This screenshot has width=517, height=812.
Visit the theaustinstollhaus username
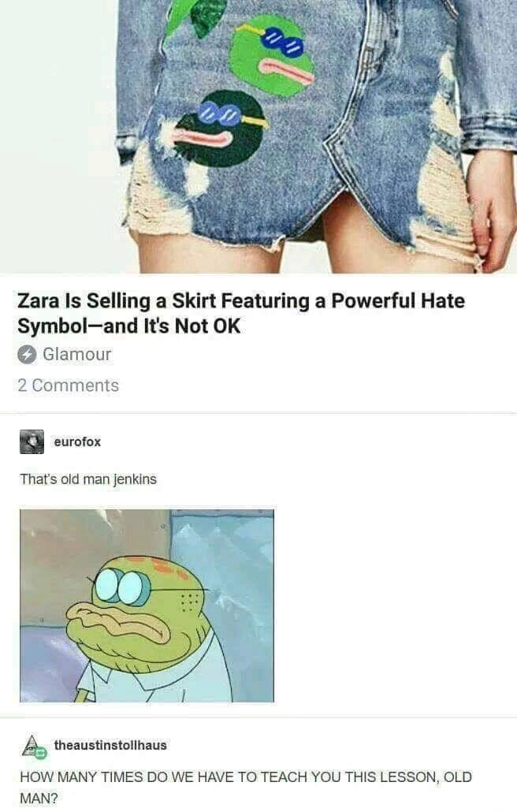click(110, 745)
